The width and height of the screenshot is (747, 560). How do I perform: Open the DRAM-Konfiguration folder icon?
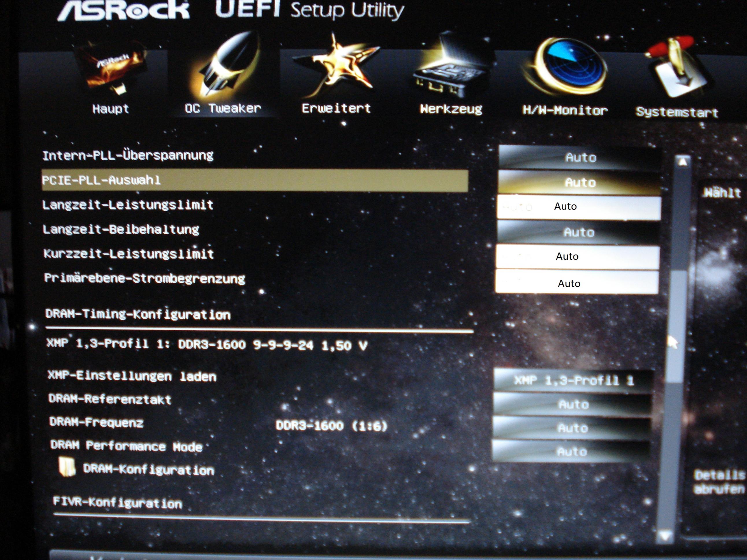[x=66, y=467]
